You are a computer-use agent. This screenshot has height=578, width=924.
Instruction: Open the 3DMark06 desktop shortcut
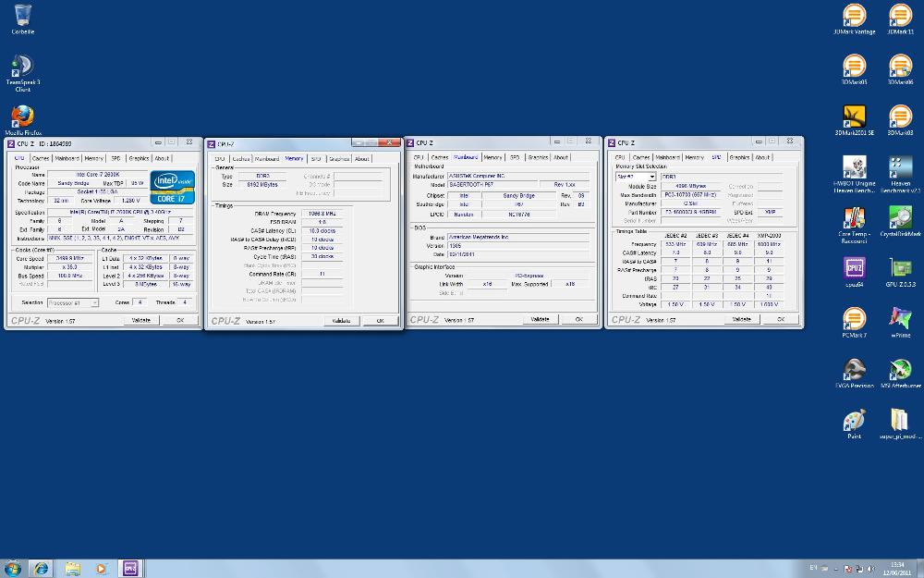[900, 69]
